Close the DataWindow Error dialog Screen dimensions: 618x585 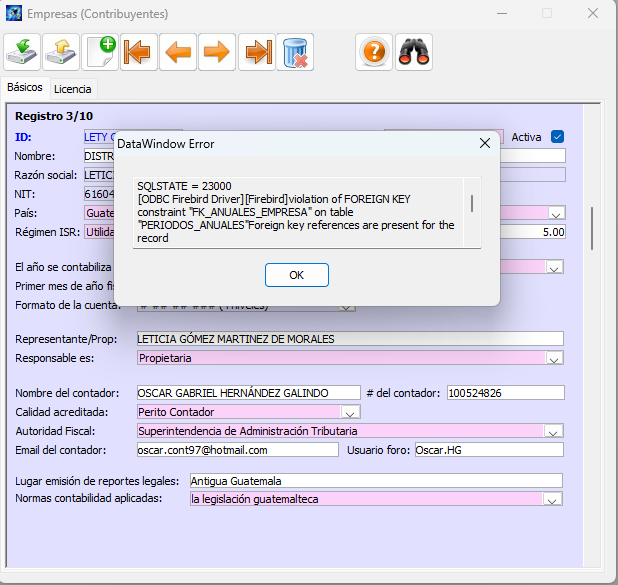(484, 144)
